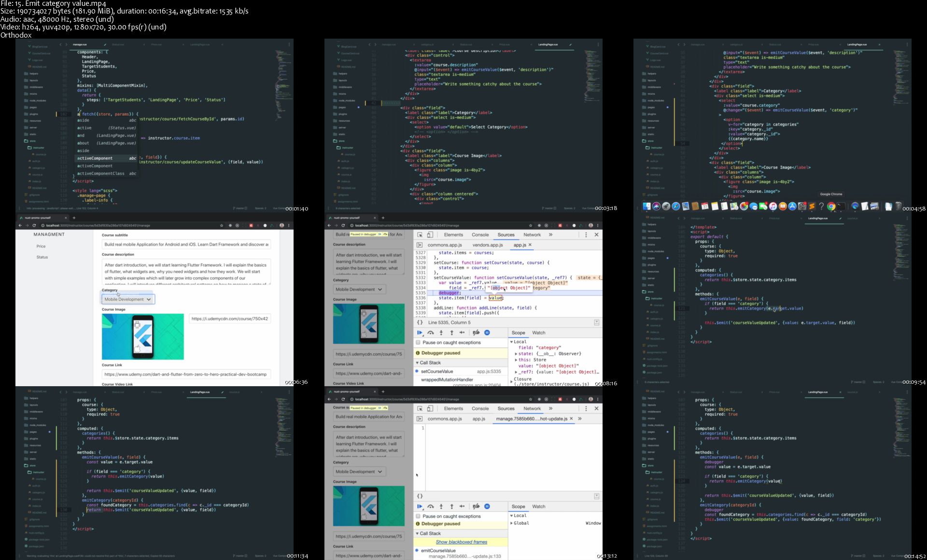Click the udemycdn image URL field, 00:06:36 frame
The width and height of the screenshot is (927, 560).
click(x=230, y=319)
